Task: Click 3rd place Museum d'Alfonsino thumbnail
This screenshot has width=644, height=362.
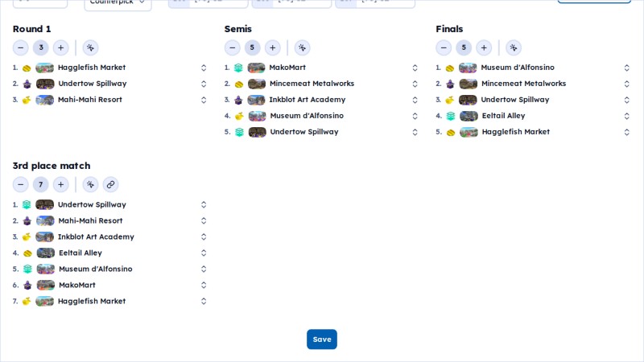Action: 46,269
